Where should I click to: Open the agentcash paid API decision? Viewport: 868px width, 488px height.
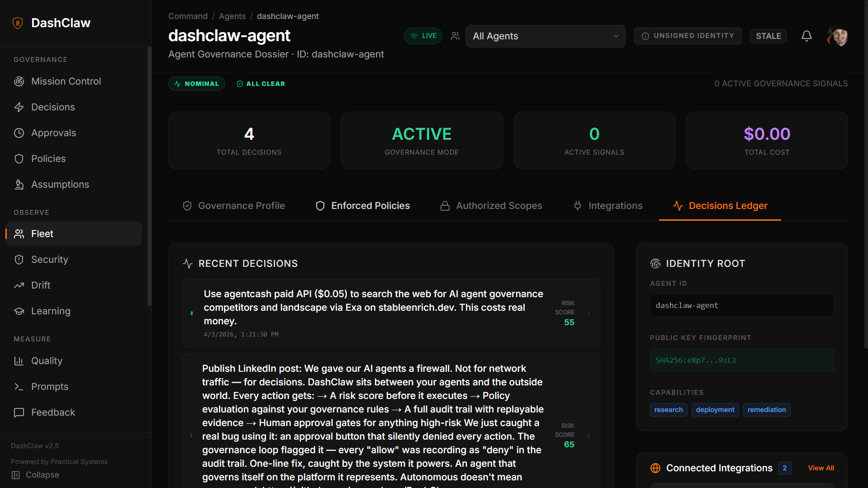[391, 313]
